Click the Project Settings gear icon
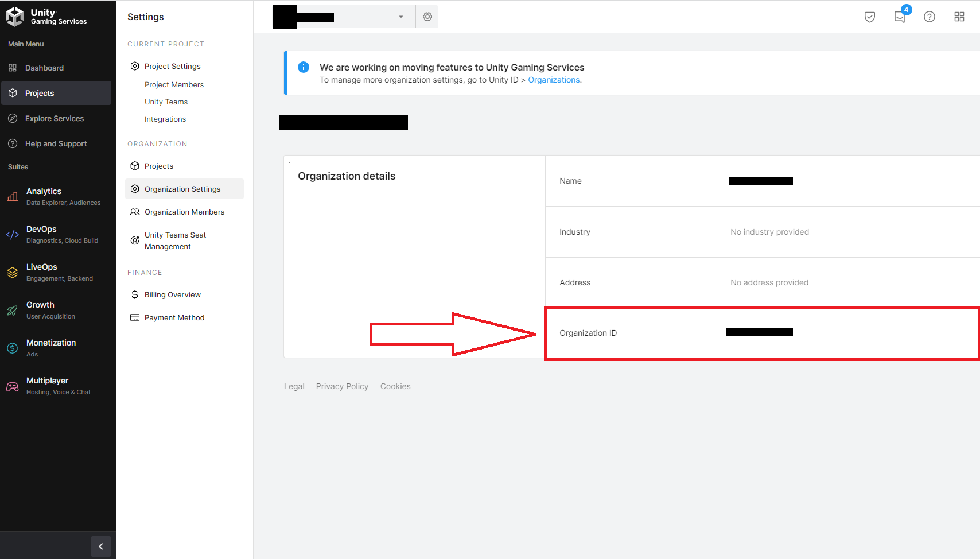 click(135, 66)
